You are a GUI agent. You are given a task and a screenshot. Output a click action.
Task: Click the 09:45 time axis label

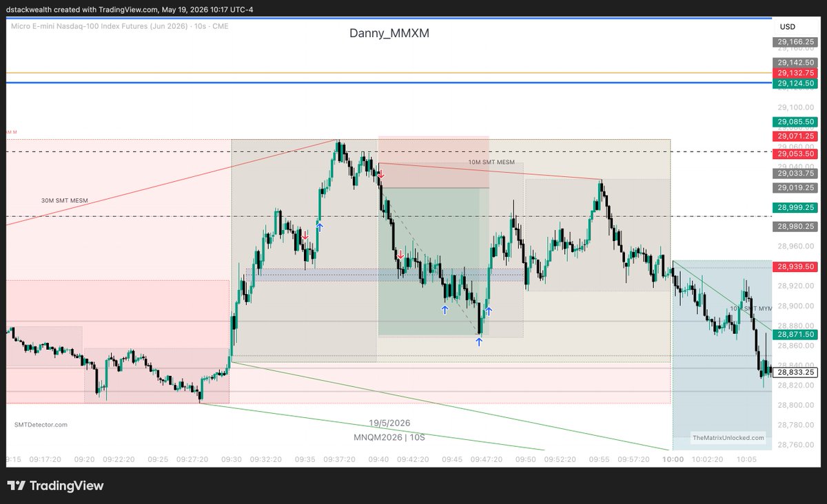452,458
